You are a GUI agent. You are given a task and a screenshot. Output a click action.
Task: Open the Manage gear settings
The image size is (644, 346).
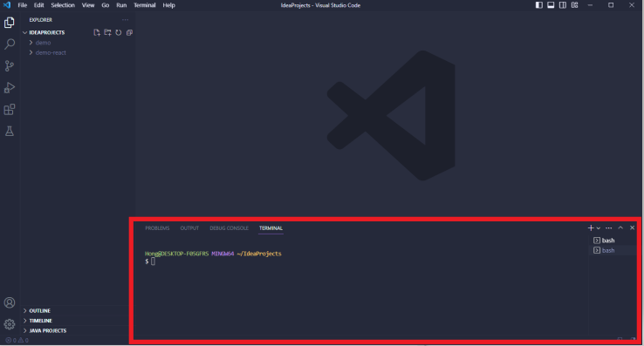coord(10,324)
